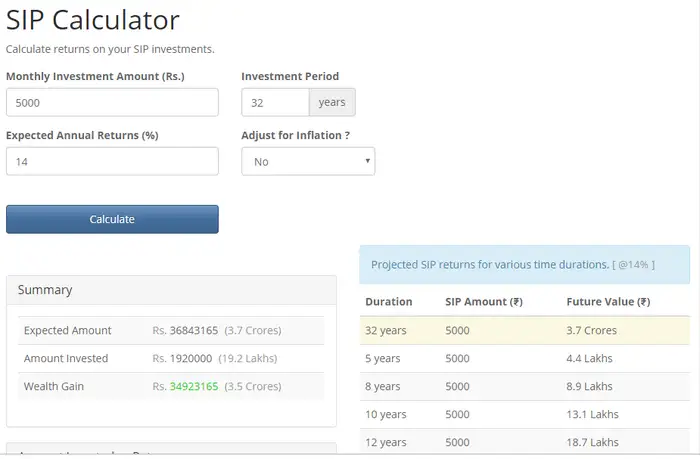The image size is (700, 459).
Task: Click the SIP Amount (₹) column header
Action: pyautogui.click(x=484, y=301)
